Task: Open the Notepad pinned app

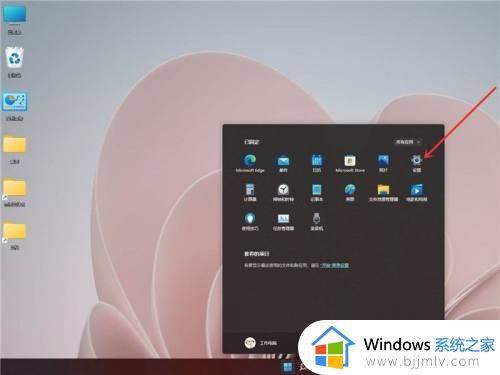Action: click(x=317, y=192)
